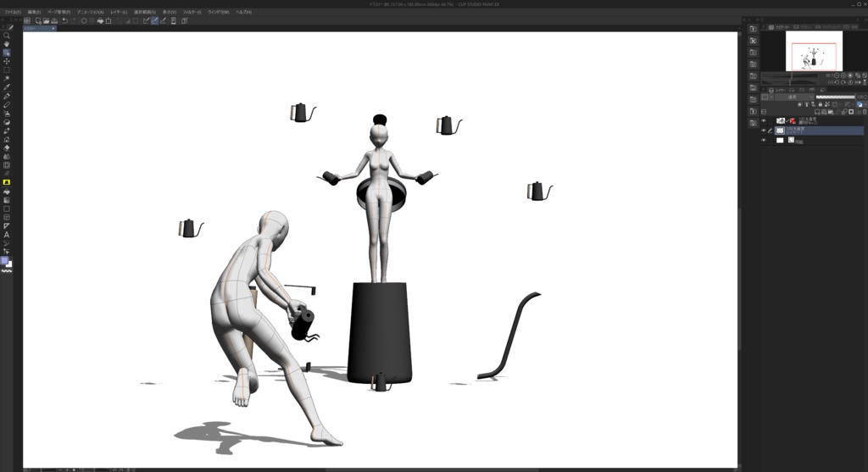Open palette color dropdown left of blending mode
The width and height of the screenshot is (868, 472).
pos(768,97)
